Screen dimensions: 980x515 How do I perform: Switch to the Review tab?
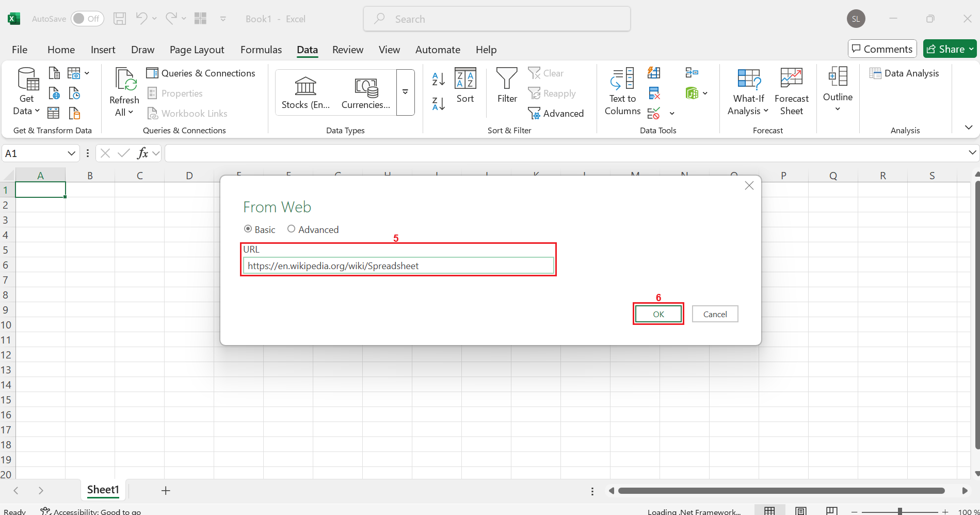[348, 50]
